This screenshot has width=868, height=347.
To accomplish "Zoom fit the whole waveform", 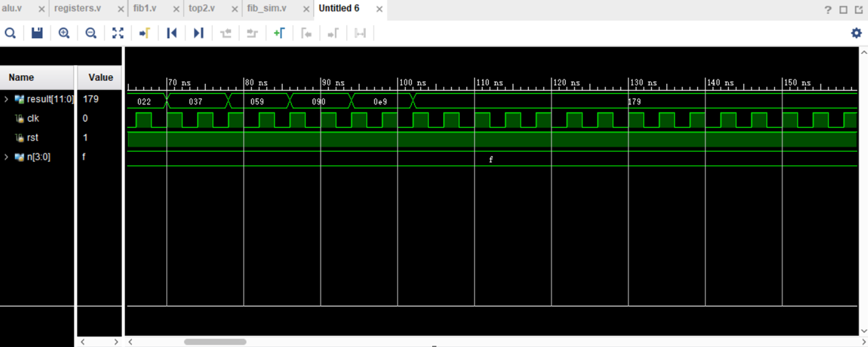I will pos(118,33).
